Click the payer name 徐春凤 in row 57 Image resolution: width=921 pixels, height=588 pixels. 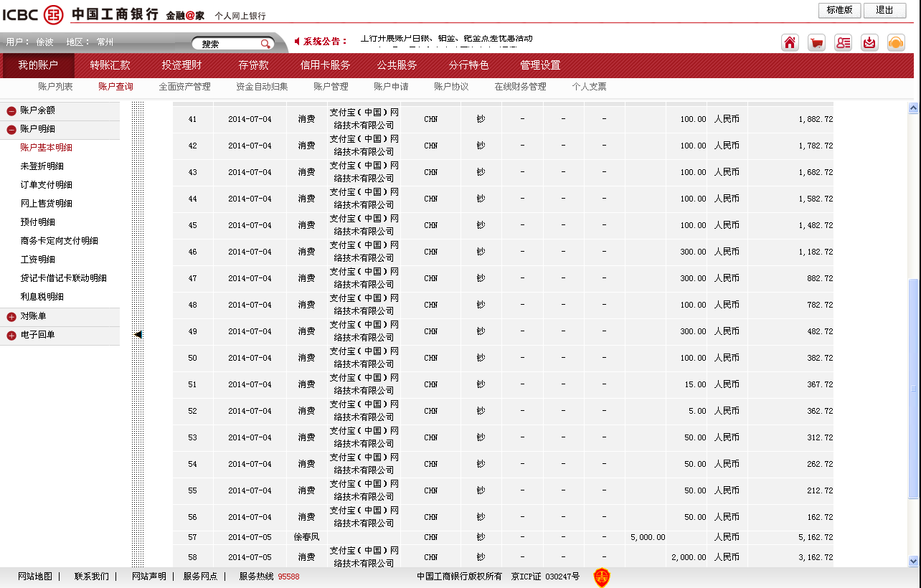tap(307, 537)
